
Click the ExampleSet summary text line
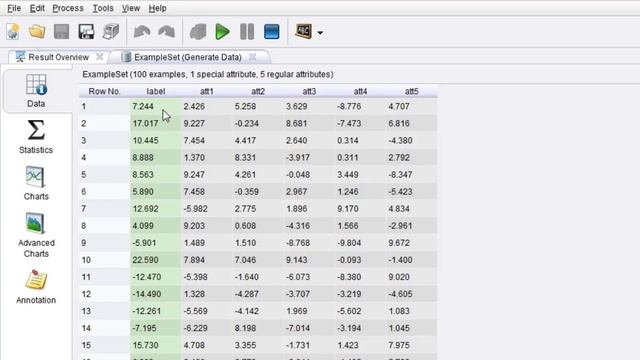[x=208, y=74]
